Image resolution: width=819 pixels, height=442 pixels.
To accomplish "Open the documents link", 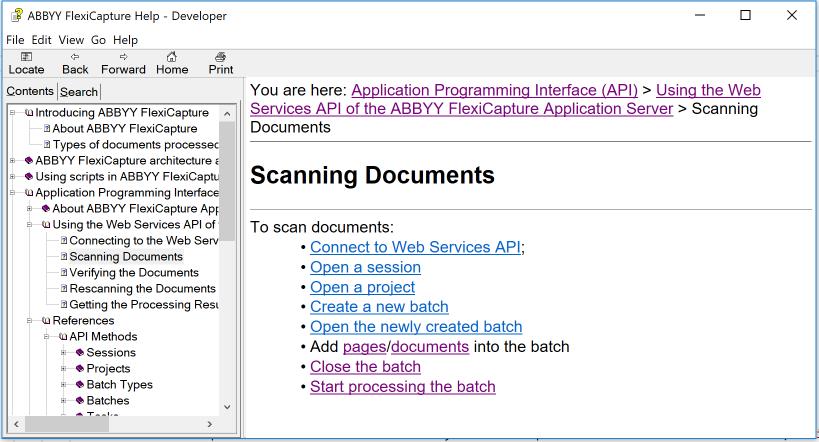I will click(430, 347).
